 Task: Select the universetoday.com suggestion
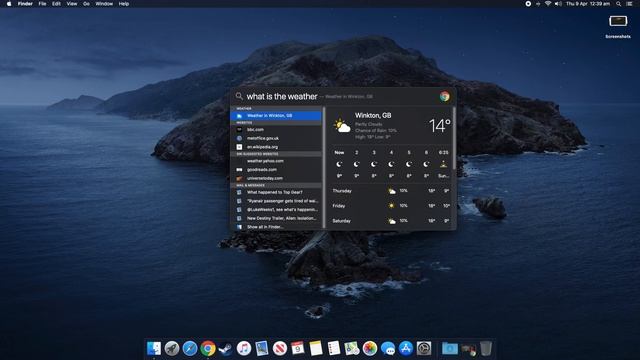pyautogui.click(x=276, y=178)
